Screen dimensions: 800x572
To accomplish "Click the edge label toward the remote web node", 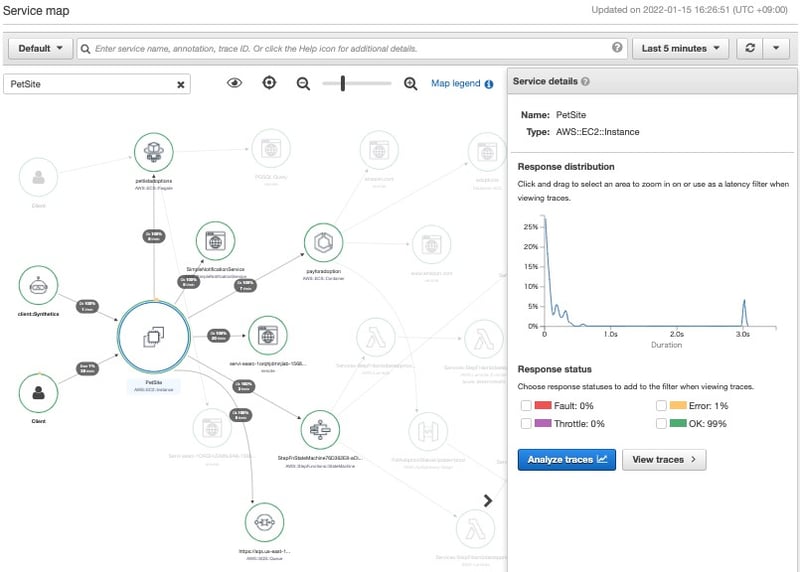I will tap(218, 336).
